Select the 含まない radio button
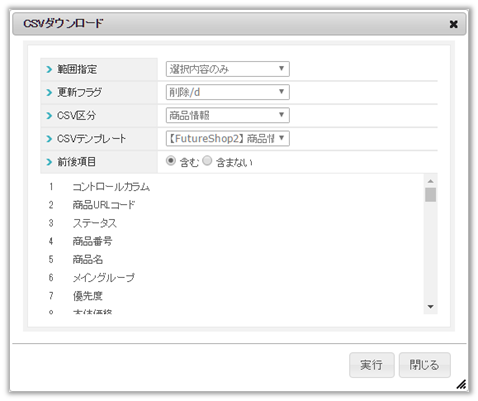The height and width of the screenshot is (401, 478). [207, 161]
